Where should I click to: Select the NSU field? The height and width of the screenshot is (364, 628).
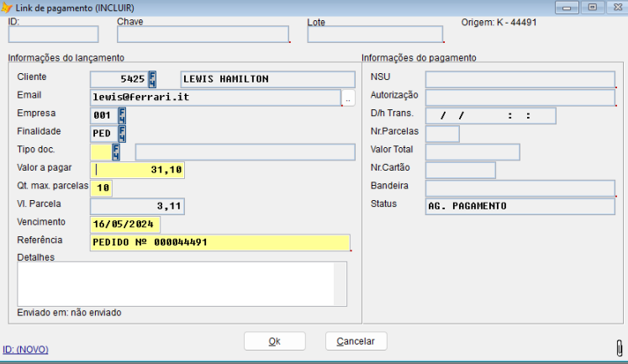(520, 79)
